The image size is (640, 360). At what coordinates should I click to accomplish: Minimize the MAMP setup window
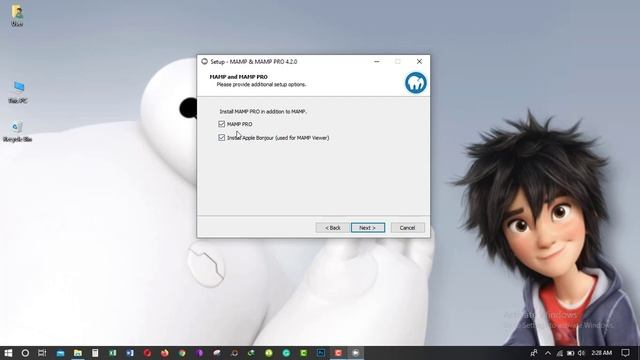pyautogui.click(x=377, y=61)
